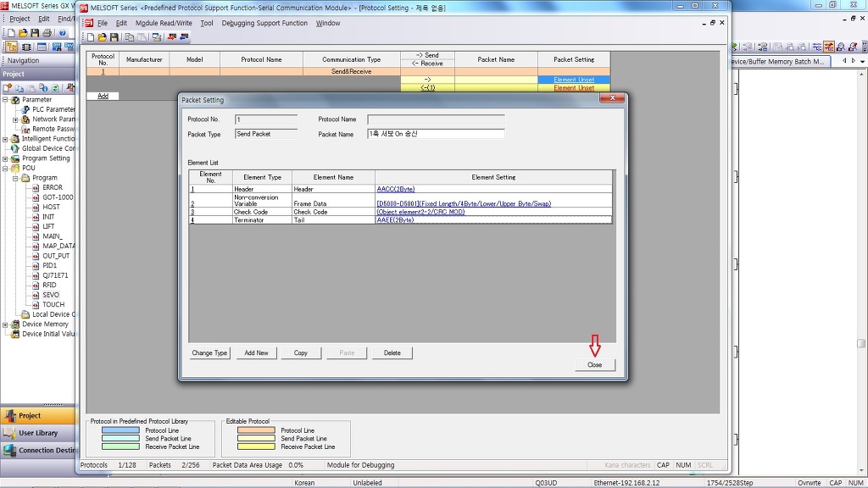Viewport: 868px width, 488px height.
Task: Click the Save icon in protocol toolbar
Action: click(114, 37)
